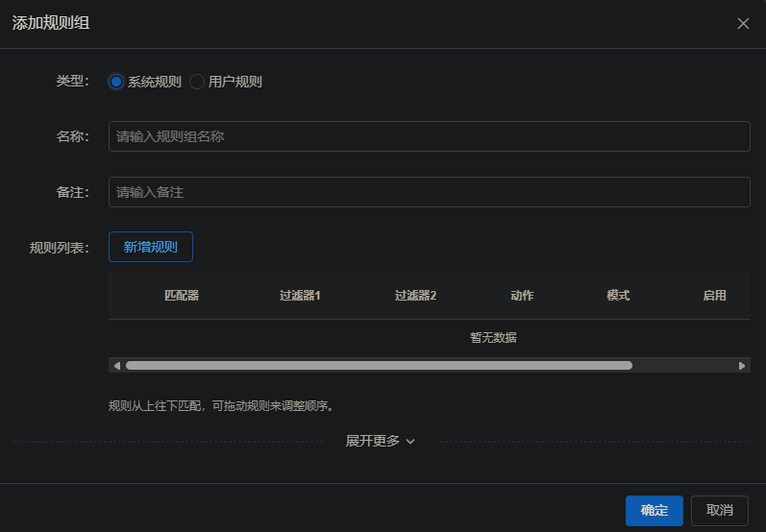
Task: Select the 用户规则 radio option
Action: (197, 82)
